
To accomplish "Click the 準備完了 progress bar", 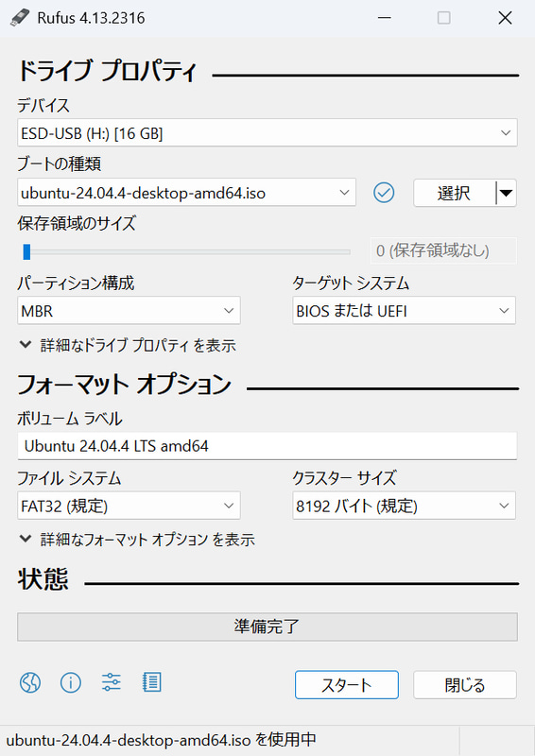I will pos(267,627).
